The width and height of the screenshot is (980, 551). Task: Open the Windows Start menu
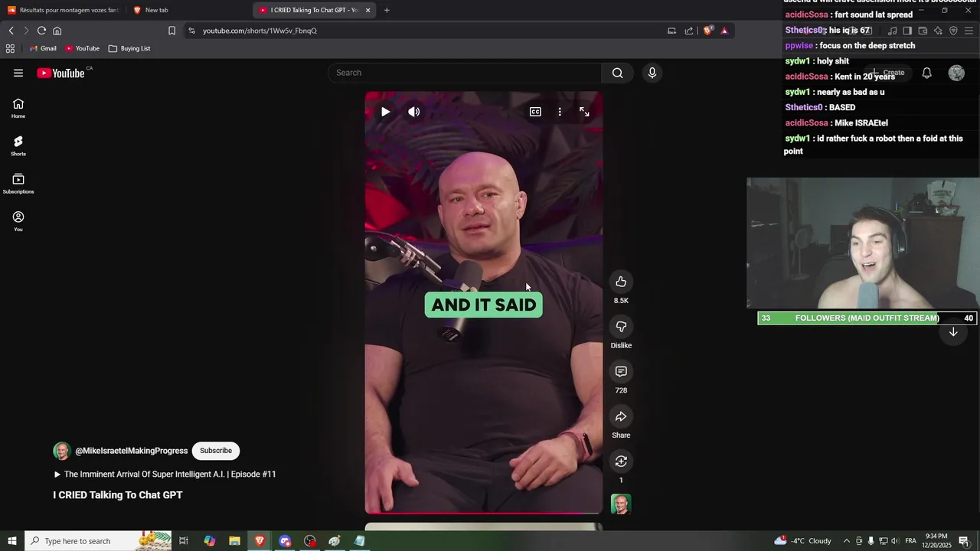click(x=12, y=541)
